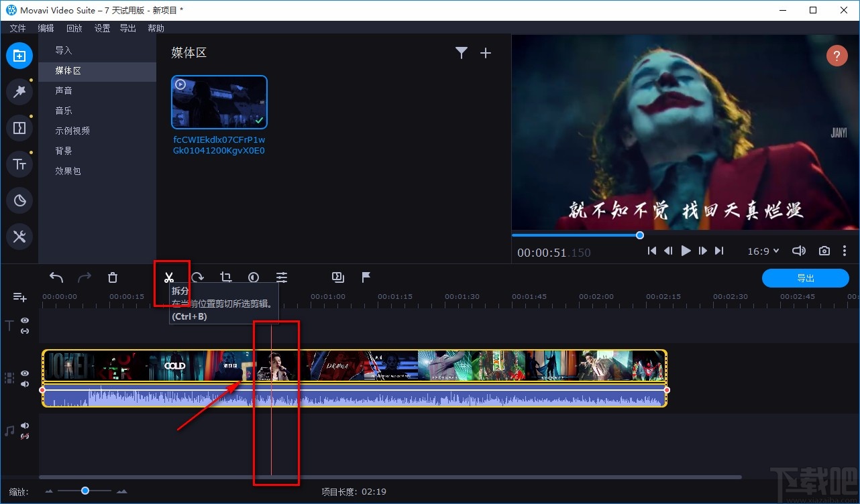Click the Undo arrow in timeline toolbar
860x504 pixels.
pos(56,277)
